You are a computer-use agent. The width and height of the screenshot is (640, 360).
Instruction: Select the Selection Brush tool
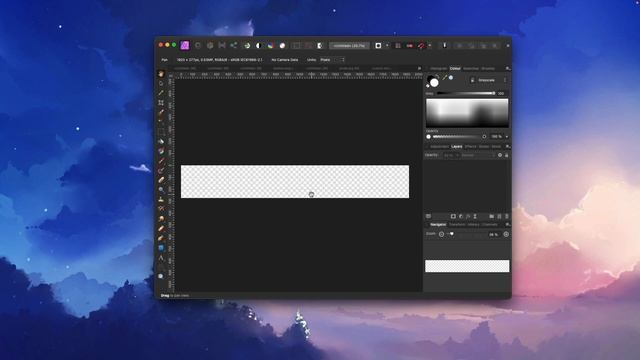pos(161,112)
